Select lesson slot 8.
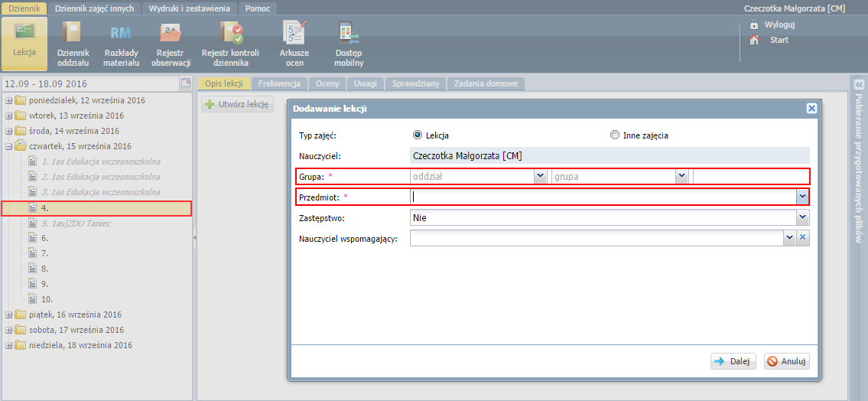Screen dimensions: 868x401 (45, 269)
